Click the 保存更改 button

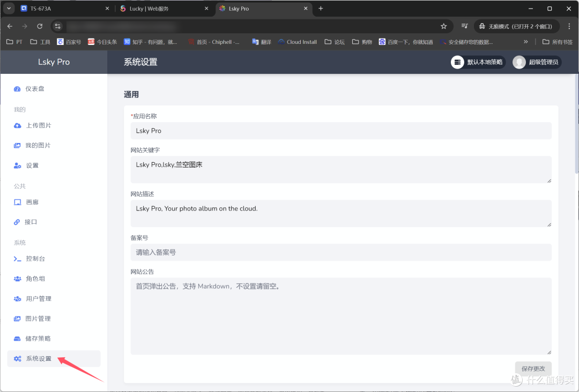(533, 368)
